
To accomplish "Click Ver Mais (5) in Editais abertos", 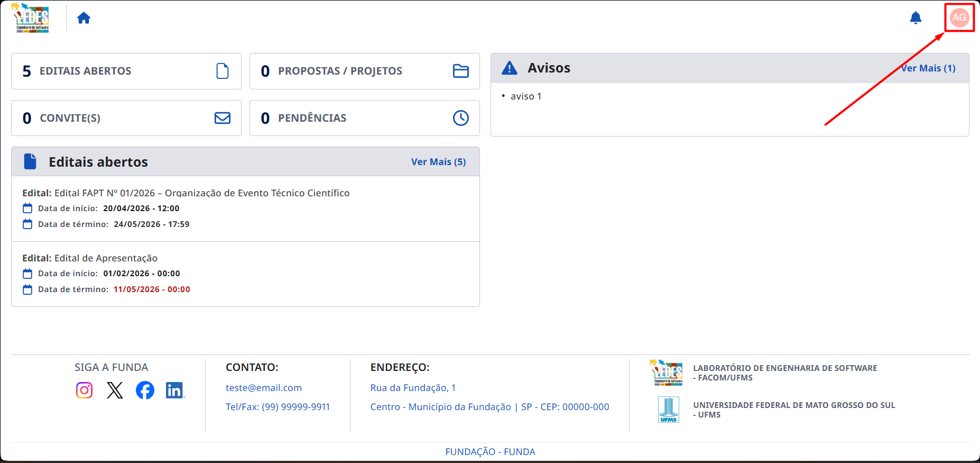I will tap(439, 162).
